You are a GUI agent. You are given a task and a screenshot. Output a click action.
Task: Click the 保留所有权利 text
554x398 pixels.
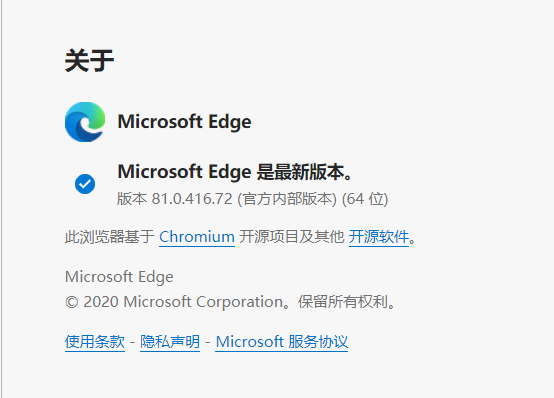pyautogui.click(x=343, y=302)
